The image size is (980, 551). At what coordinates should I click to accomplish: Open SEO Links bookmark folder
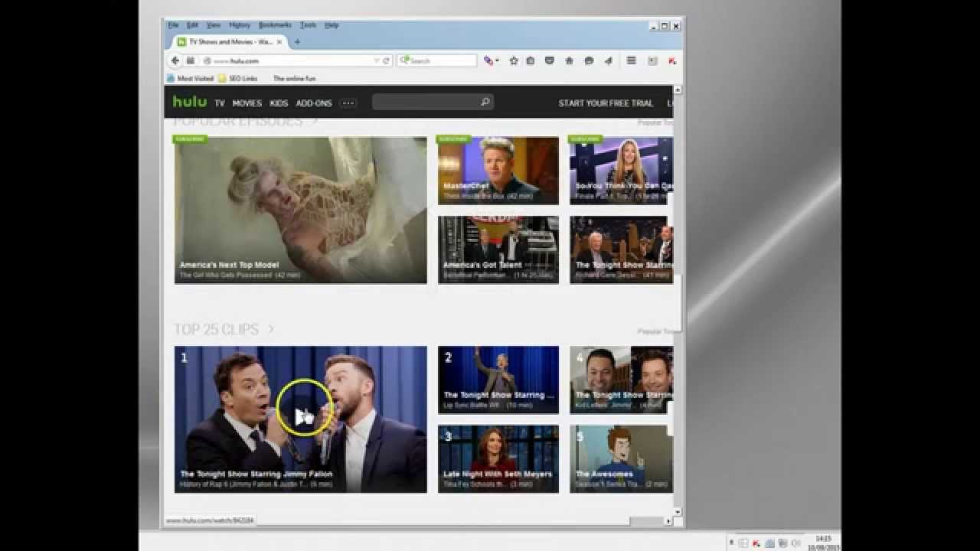[237, 78]
